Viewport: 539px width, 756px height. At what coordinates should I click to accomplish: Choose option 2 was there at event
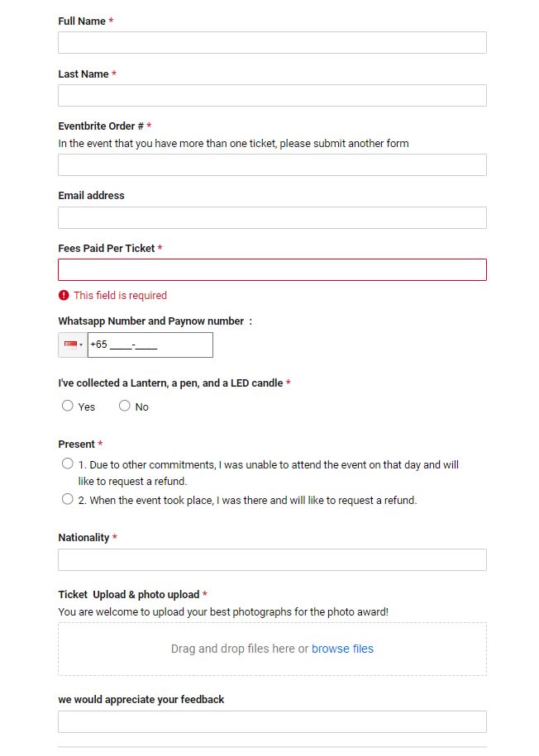tap(68, 499)
